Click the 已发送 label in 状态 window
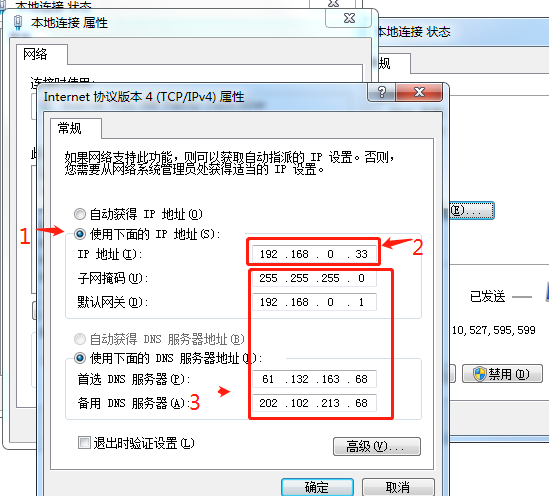The height and width of the screenshot is (496, 549). coord(487,296)
